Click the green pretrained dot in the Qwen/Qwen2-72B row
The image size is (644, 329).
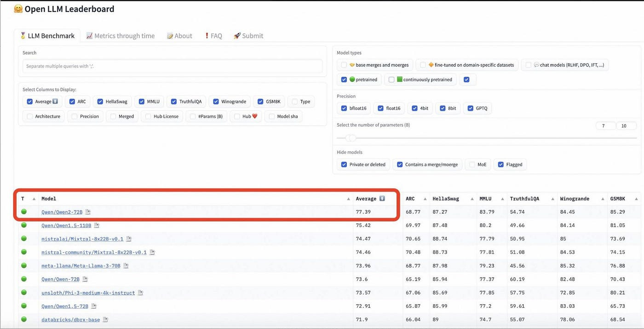(x=24, y=212)
